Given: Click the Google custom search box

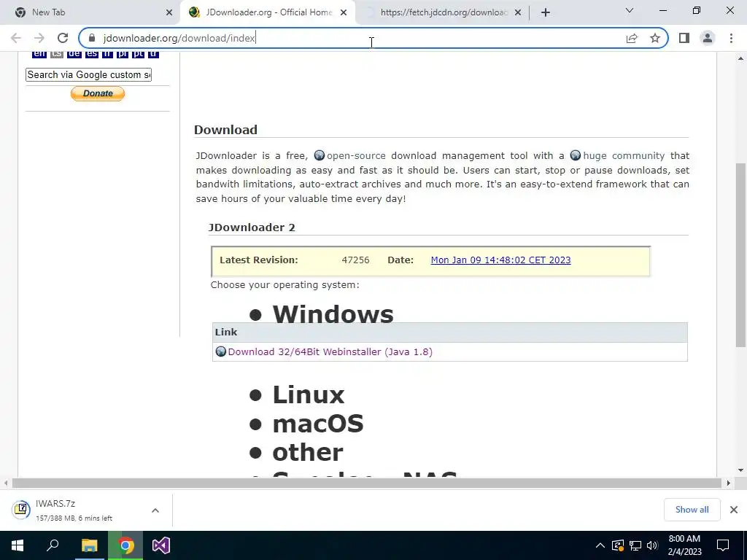Looking at the screenshot, I should (x=88, y=75).
